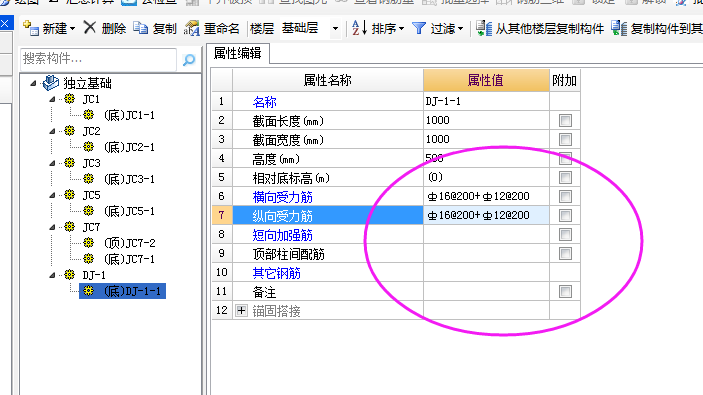Collapse the 独立基础 tree root
Image resolution: width=703 pixels, height=395 pixels.
33,83
